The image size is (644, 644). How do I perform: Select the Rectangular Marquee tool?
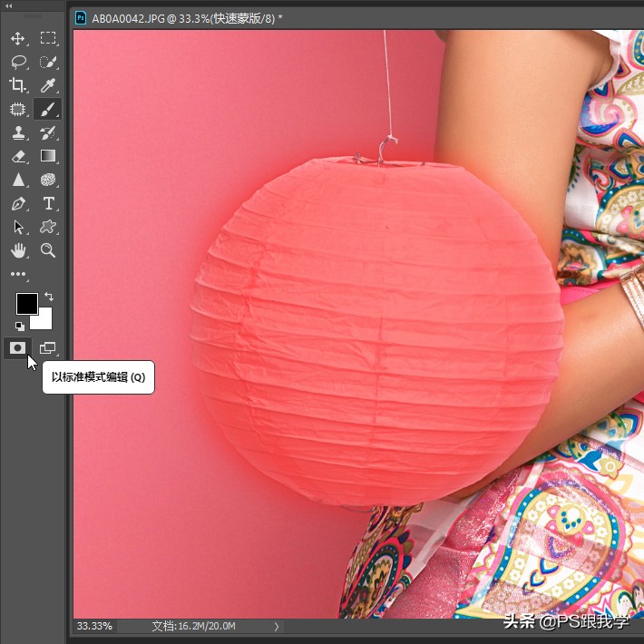[48, 38]
